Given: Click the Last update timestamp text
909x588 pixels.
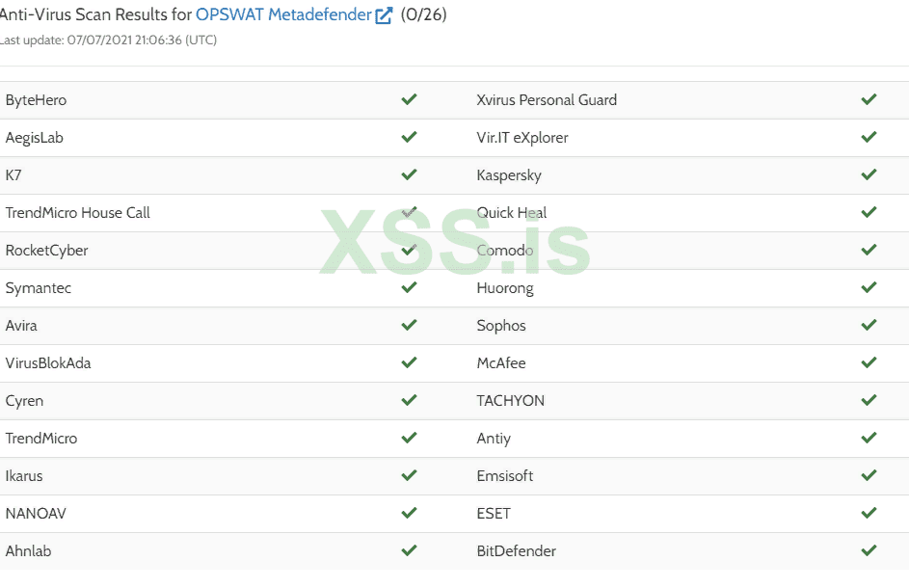Looking at the screenshot, I should click(x=108, y=40).
